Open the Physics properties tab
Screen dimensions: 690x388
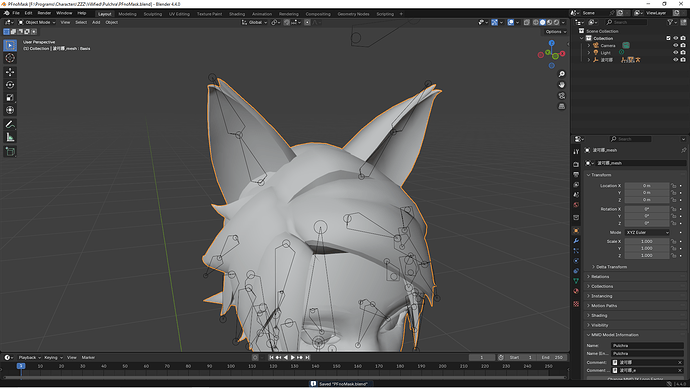pyautogui.click(x=576, y=261)
